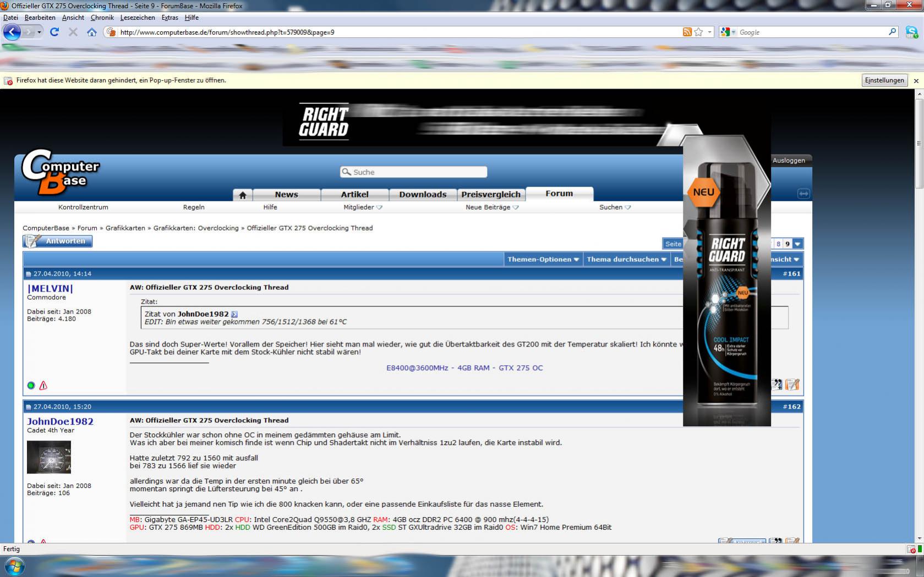Viewport: 924px width, 577px height.
Task: Click the stop loading X icon
Action: click(73, 32)
